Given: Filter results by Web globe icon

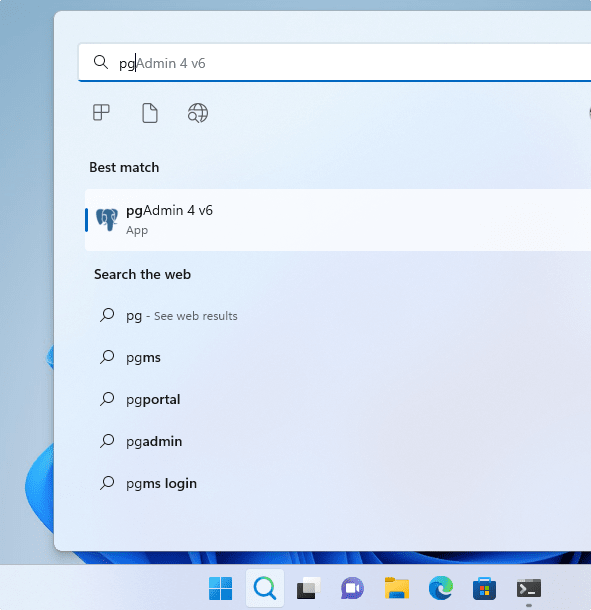Looking at the screenshot, I should [198, 113].
